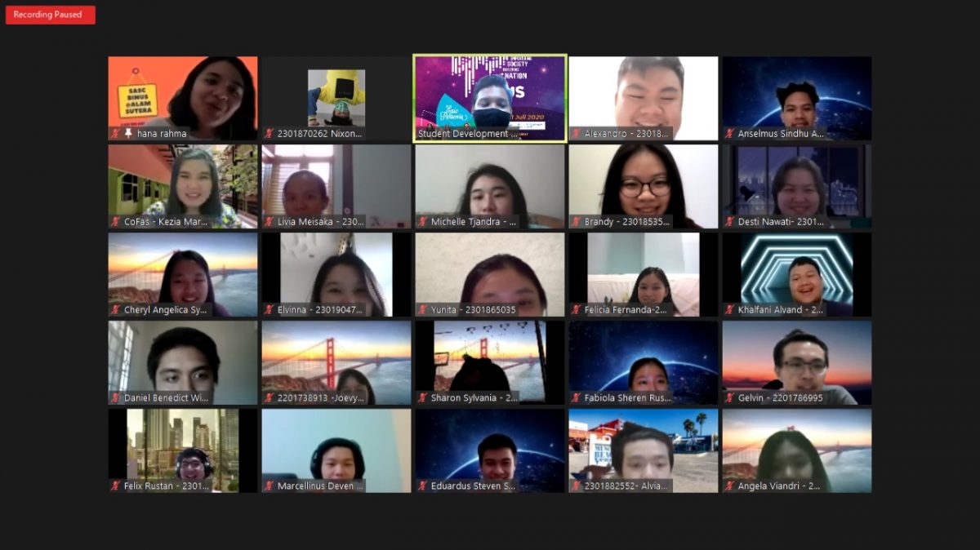Click muted mic icon for 2301870262 Nixon
This screenshot has height=550, width=980.
pos(269,133)
